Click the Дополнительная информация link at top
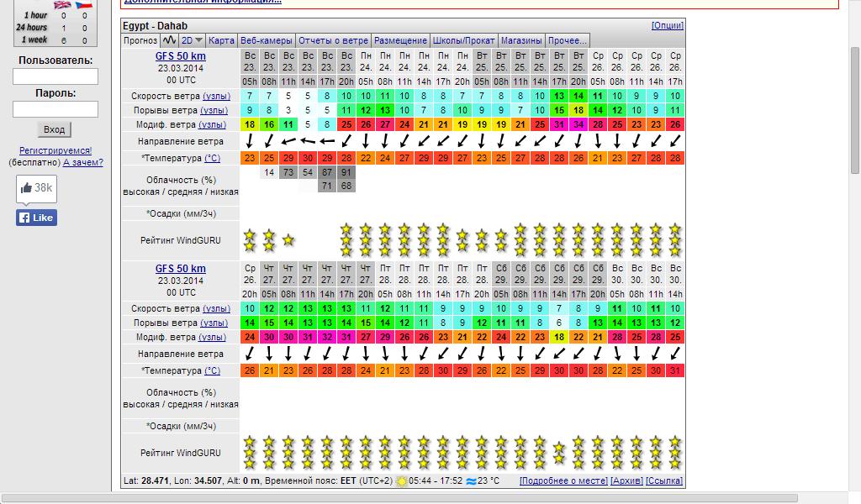This screenshot has height=504, width=861. tap(203, 2)
